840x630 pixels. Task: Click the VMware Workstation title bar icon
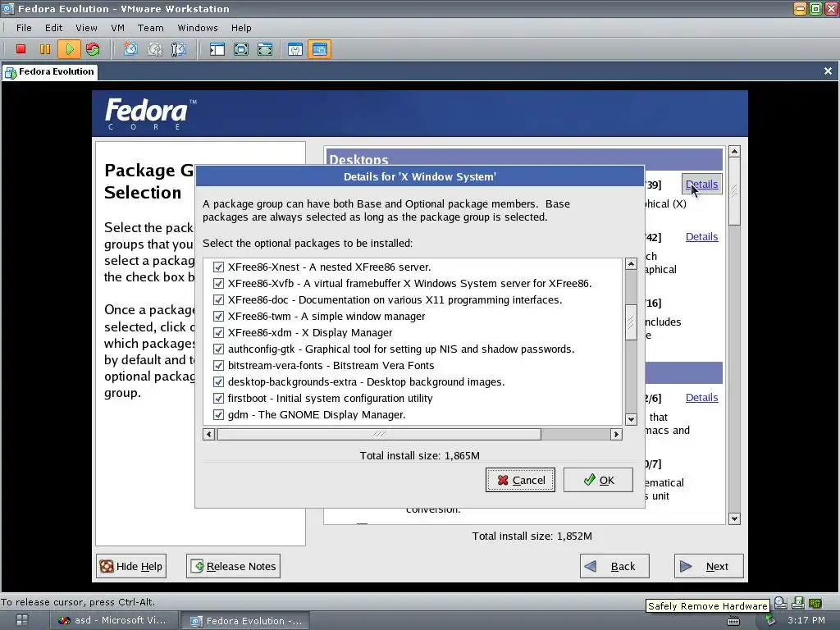(x=7, y=8)
